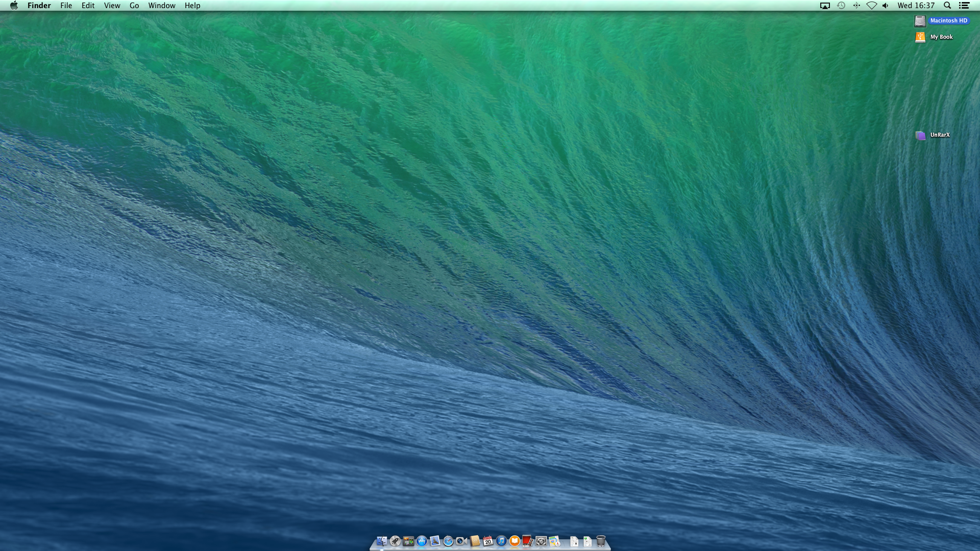Screen dimensions: 980x551
Task: Launch Safari from the dock
Action: (x=448, y=541)
